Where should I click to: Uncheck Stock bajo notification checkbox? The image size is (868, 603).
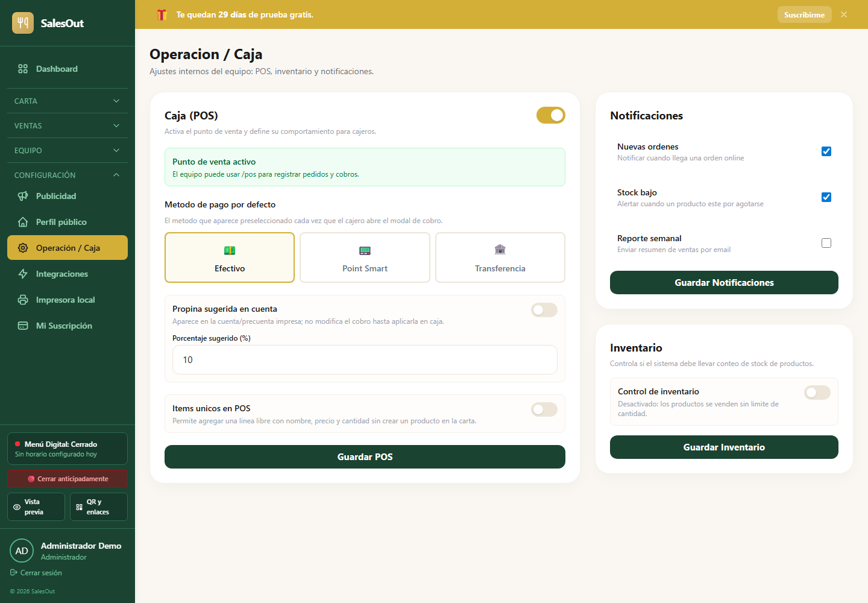click(826, 197)
